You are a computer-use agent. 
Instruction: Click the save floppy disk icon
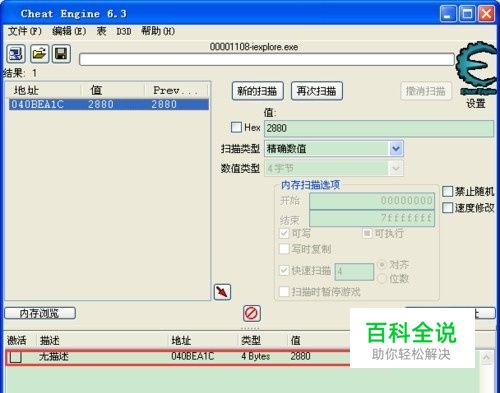[x=61, y=54]
